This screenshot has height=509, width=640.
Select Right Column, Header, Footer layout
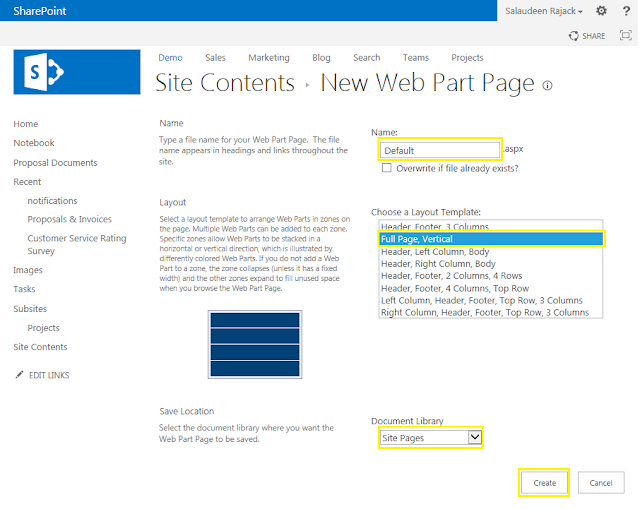491,313
